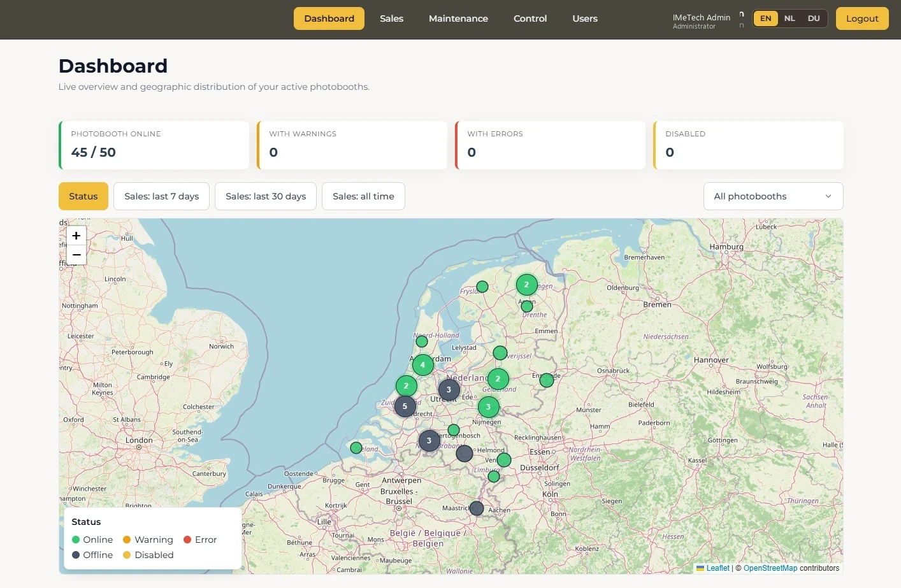
Task: Click the Logout button
Action: point(862,18)
